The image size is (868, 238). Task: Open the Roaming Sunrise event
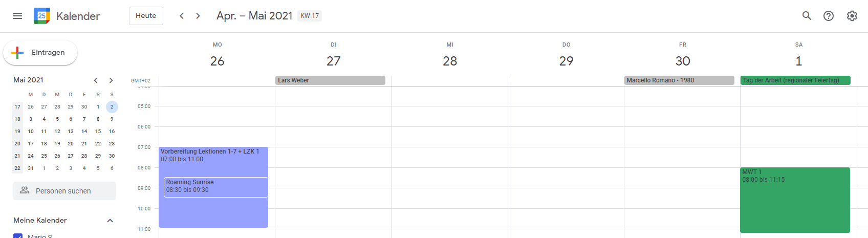click(x=215, y=187)
